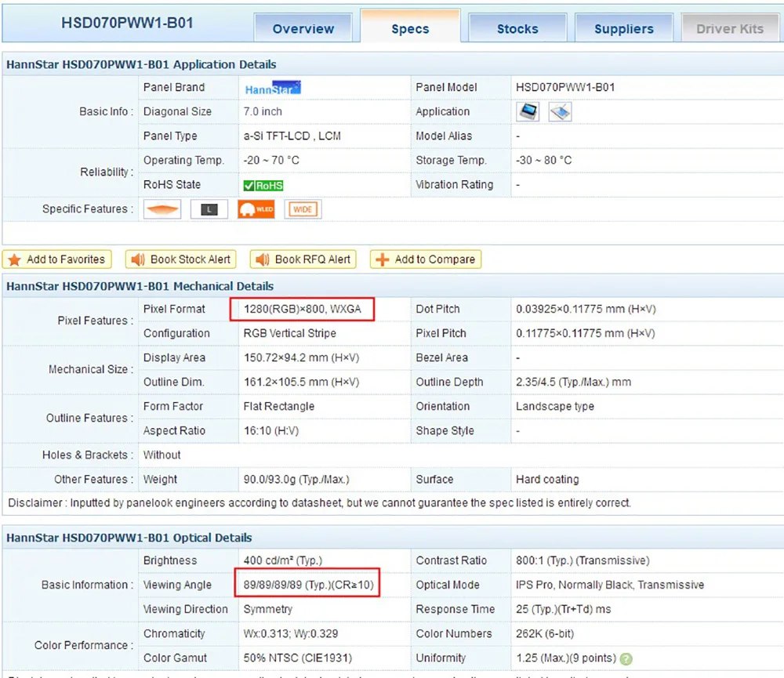
Task: Switch to the Stocks tab
Action: pos(517,28)
